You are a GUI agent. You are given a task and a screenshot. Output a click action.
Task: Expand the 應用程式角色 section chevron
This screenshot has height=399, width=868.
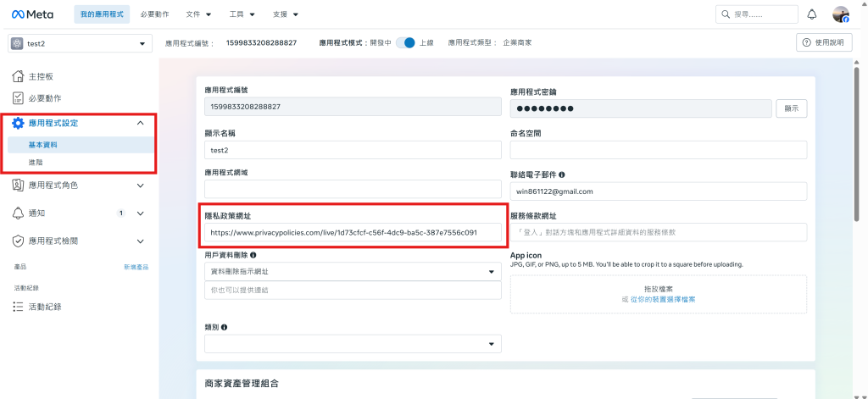click(140, 186)
